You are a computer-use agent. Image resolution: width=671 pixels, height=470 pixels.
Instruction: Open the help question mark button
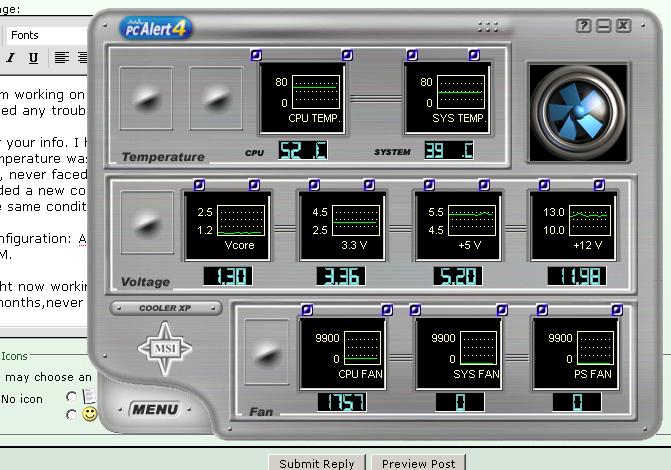pyautogui.click(x=584, y=26)
